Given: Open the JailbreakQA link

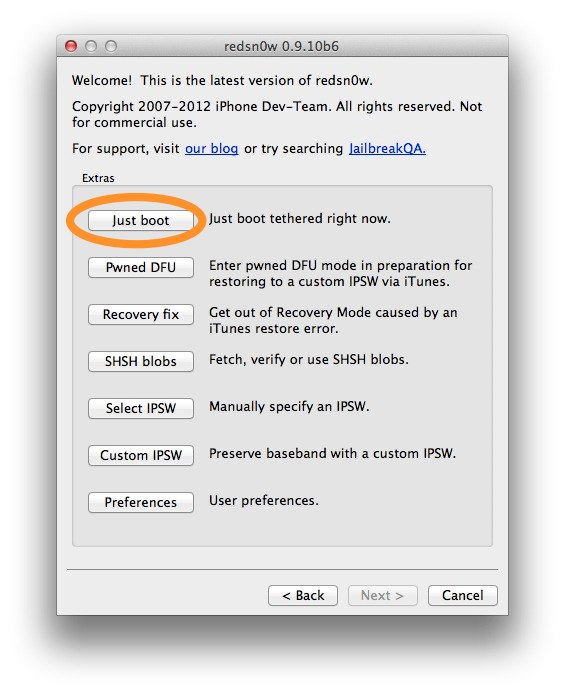Looking at the screenshot, I should 387,149.
